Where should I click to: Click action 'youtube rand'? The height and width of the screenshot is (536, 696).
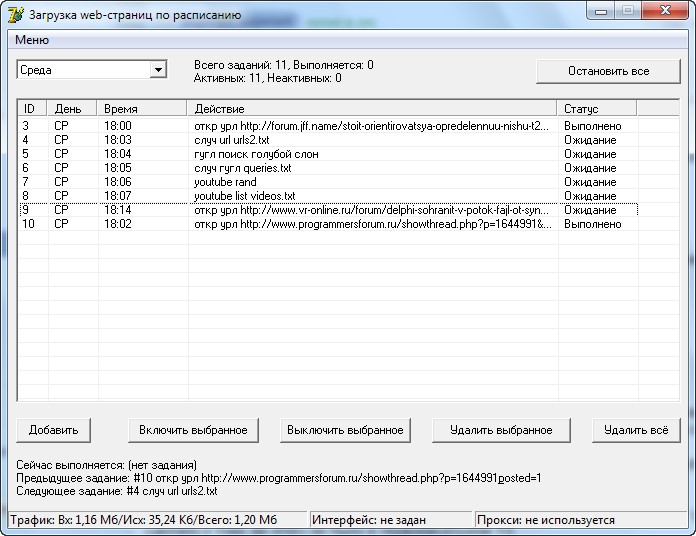225,182
